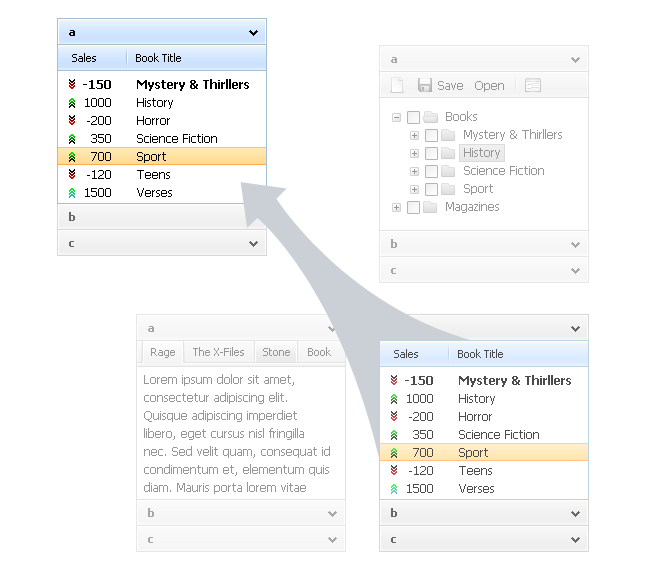This screenshot has width=671, height=580.
Task: Click the blank new document toolbar icon
Action: (x=397, y=86)
